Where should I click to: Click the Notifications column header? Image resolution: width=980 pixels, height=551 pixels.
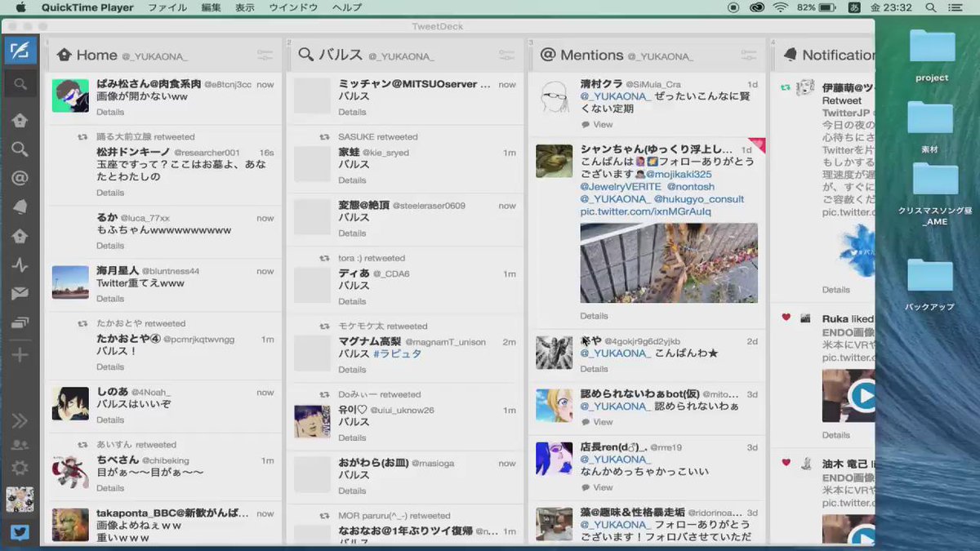point(838,56)
